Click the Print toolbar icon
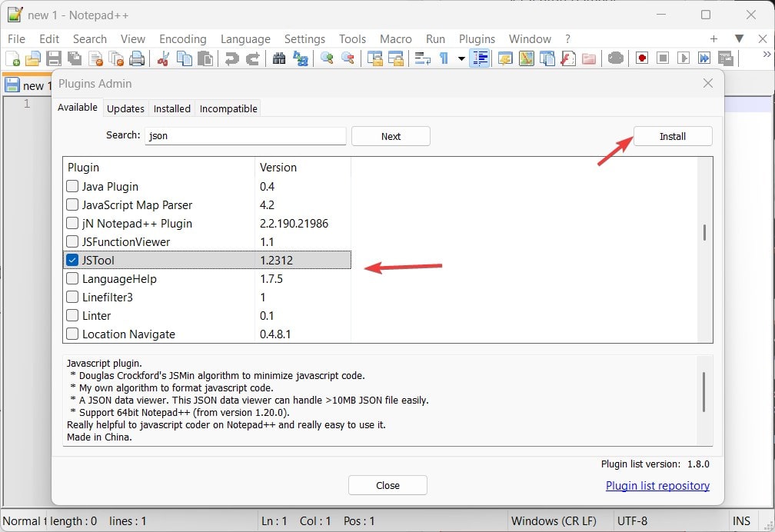This screenshot has width=775, height=532. (137, 58)
